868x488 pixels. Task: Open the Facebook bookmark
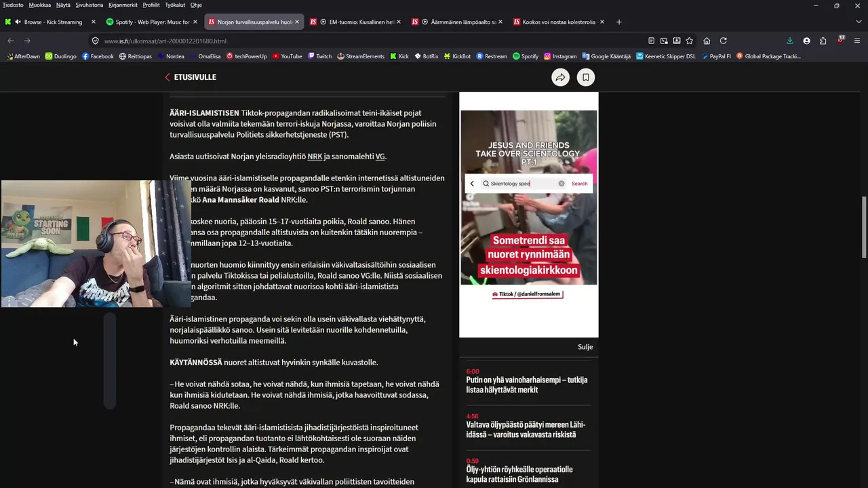click(98, 56)
